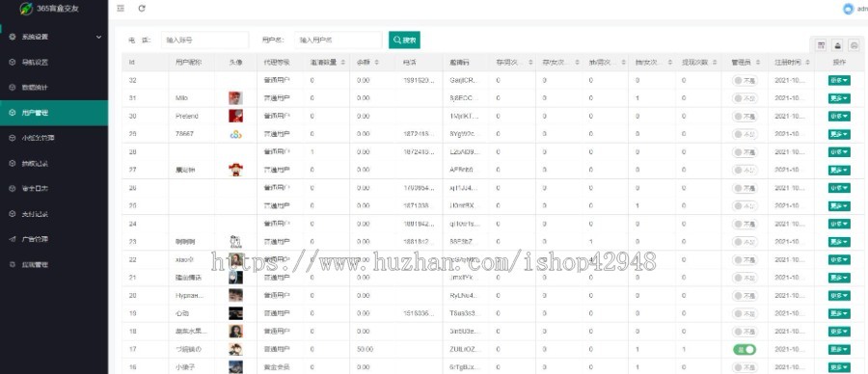Turn off the green admin switch in row 17
This screenshot has height=374, width=868.
pos(744,349)
